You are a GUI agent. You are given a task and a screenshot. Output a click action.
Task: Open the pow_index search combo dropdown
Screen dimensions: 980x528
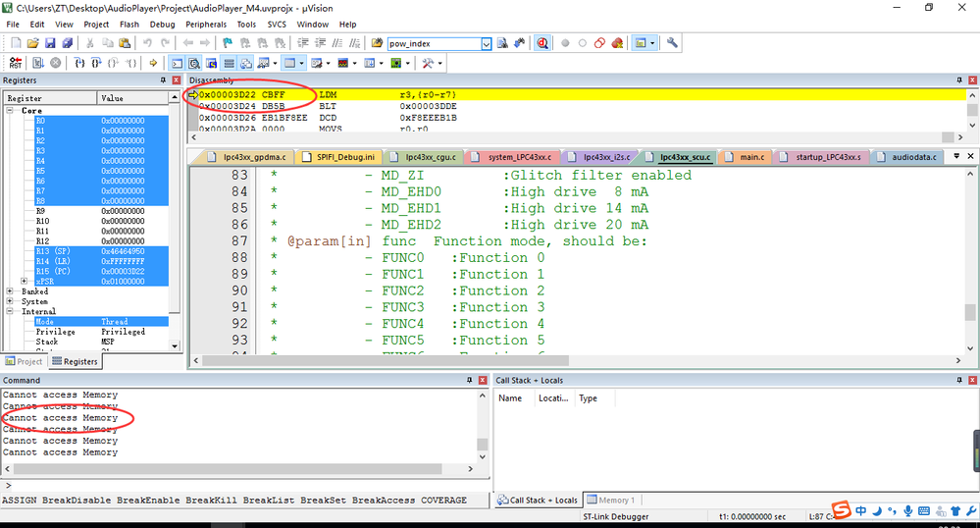486,44
